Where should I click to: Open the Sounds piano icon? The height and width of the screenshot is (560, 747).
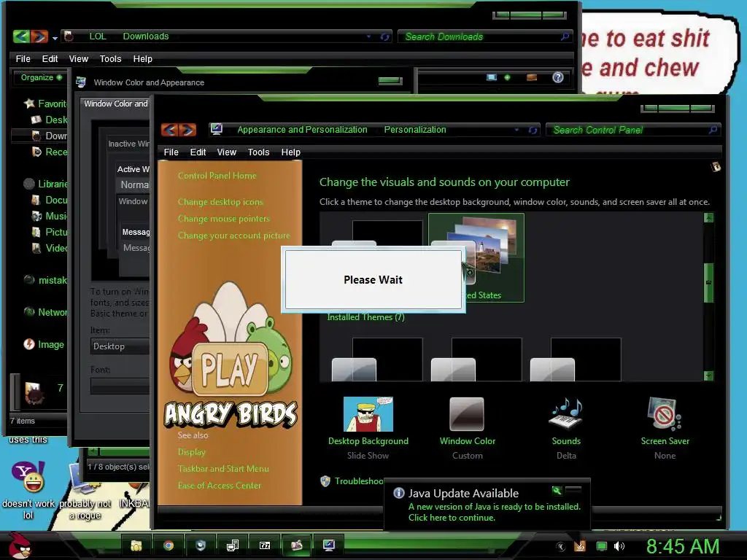point(566,414)
